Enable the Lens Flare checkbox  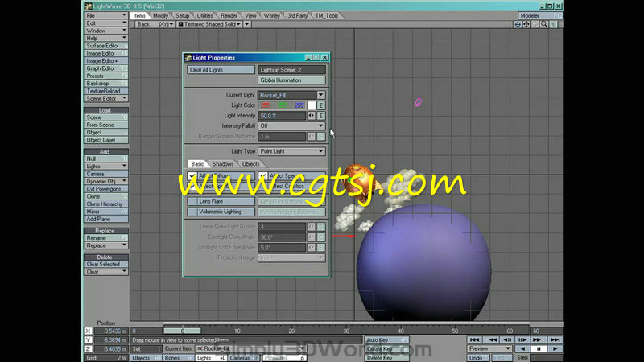[x=192, y=202]
